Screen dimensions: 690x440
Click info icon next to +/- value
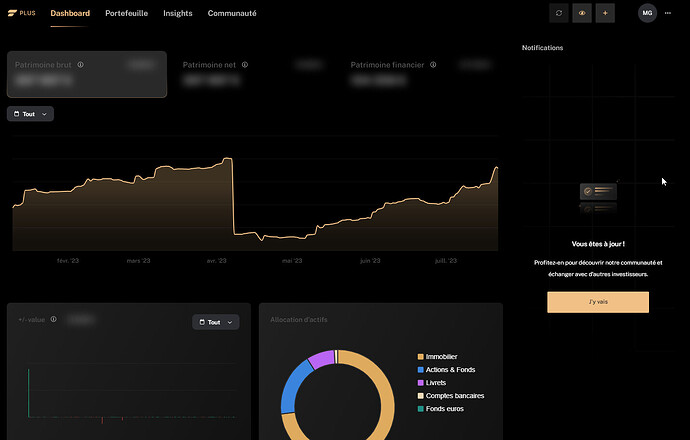point(54,320)
